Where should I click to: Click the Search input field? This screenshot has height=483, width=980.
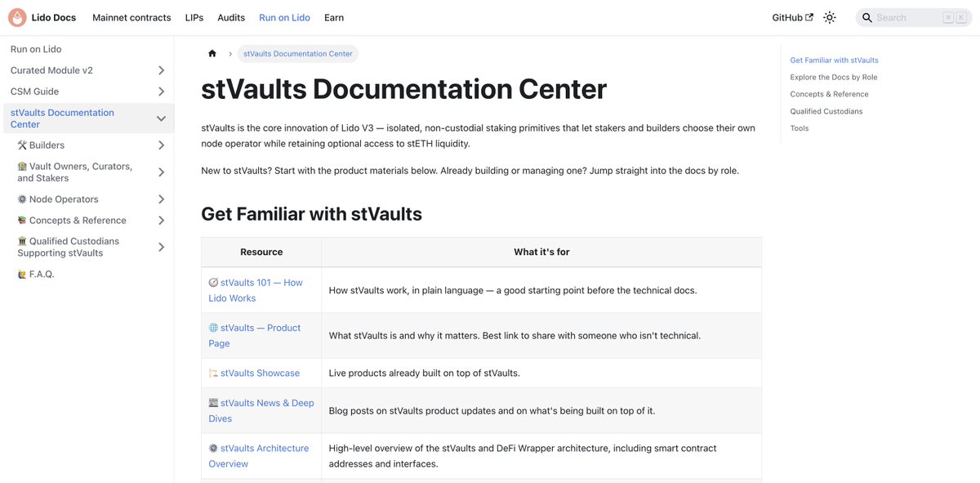(x=913, y=17)
